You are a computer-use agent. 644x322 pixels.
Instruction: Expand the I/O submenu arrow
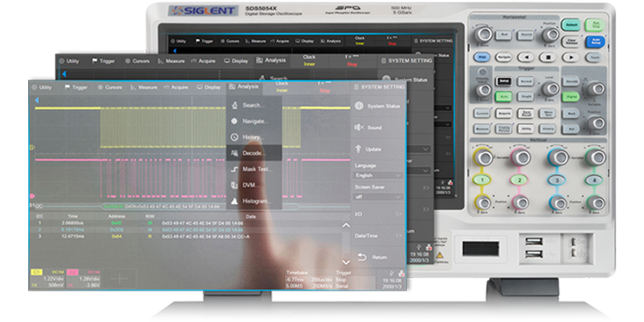400,215
